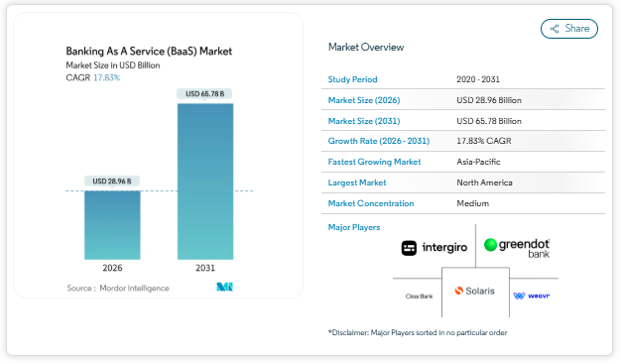Click the USD 28.96 Billion table value
Viewport: 621px width, 364px height.
click(489, 100)
